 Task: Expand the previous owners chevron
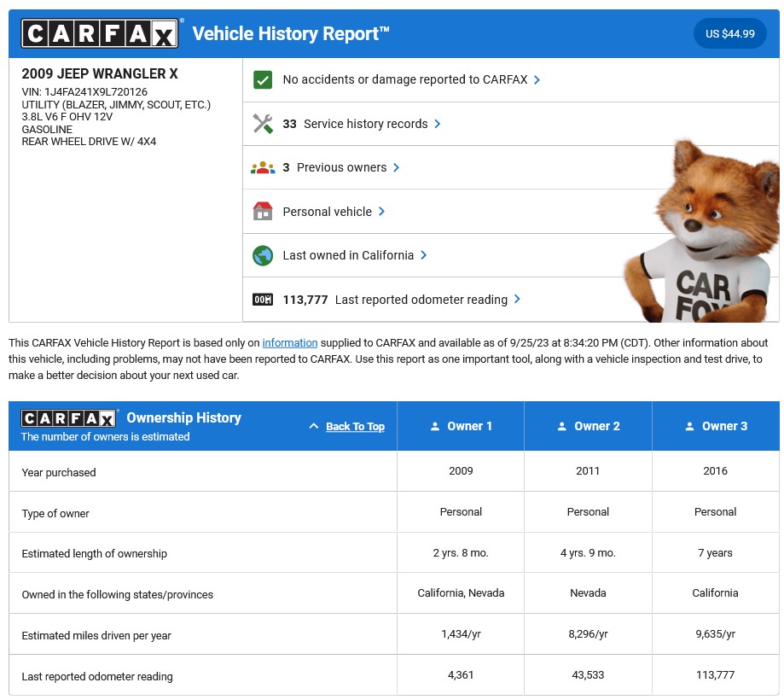coord(396,167)
